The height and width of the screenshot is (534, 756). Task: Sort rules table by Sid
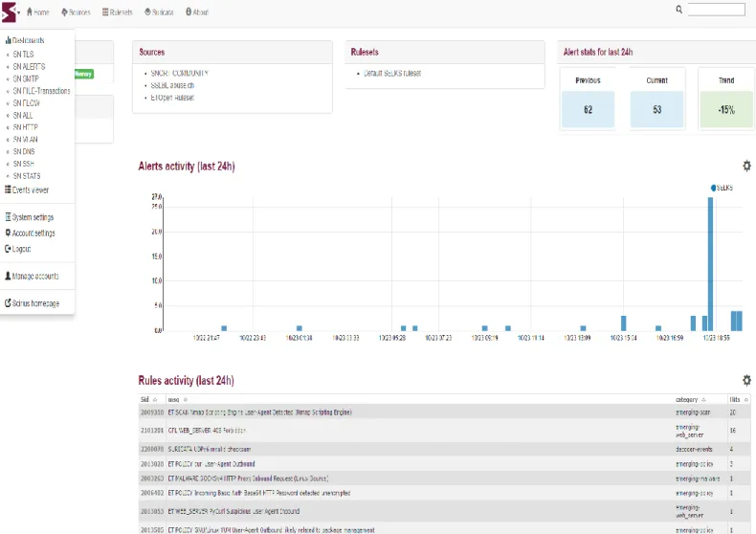tap(148, 399)
